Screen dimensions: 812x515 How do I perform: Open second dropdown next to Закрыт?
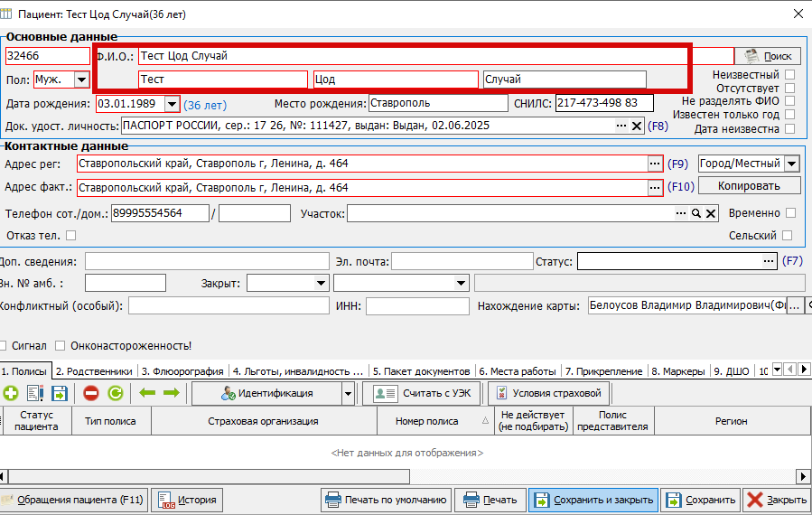461,283
